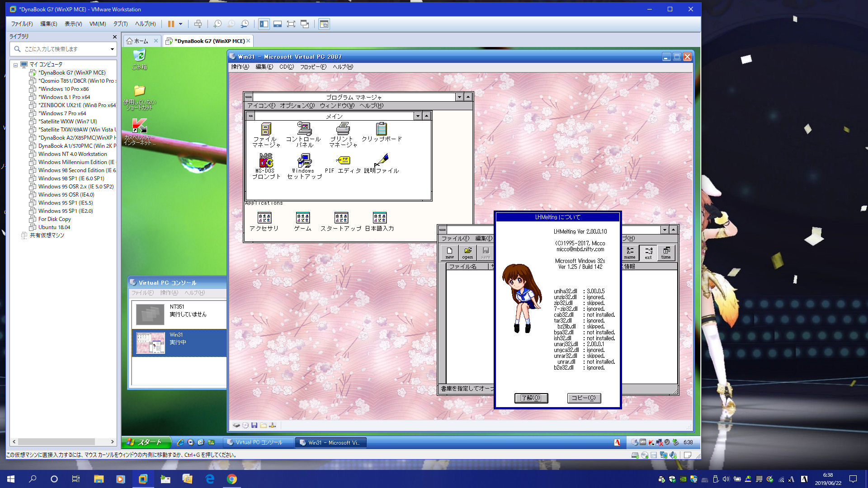Maximize the メイン group window arrow

426,116
